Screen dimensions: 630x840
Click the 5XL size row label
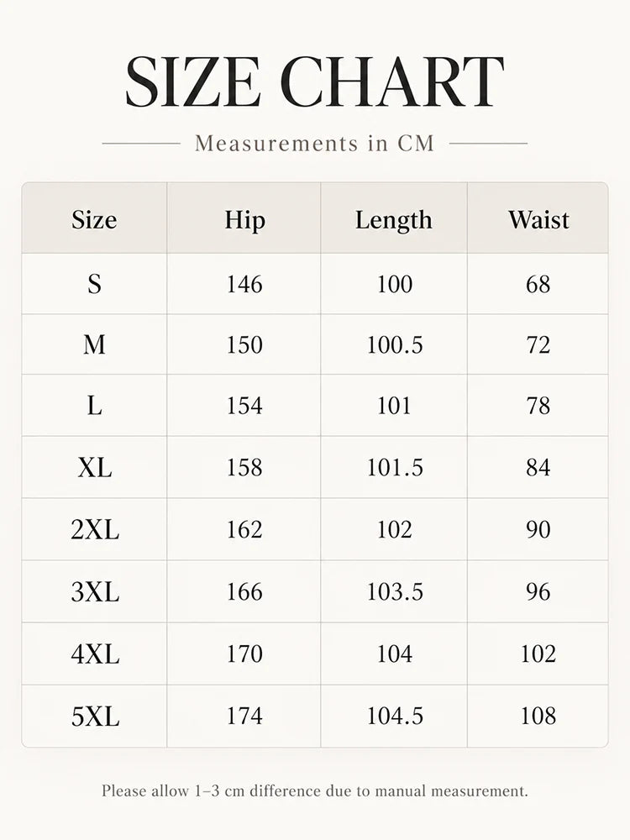tap(94, 717)
